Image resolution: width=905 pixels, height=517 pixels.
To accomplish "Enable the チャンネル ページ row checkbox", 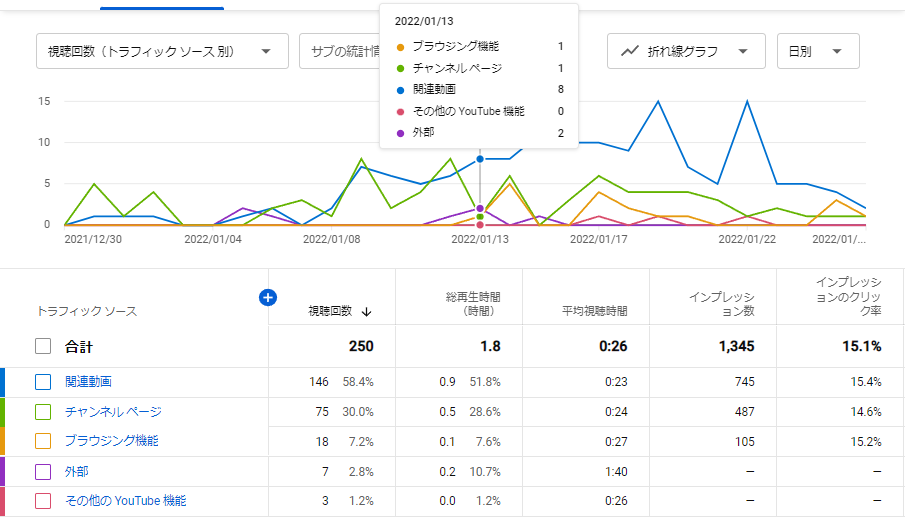I will coord(43,411).
